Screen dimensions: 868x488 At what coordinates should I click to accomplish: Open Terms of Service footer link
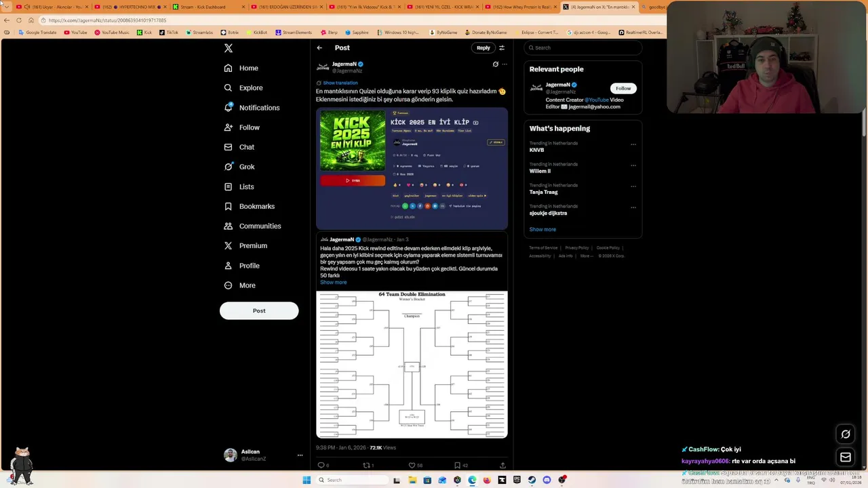[x=543, y=248]
